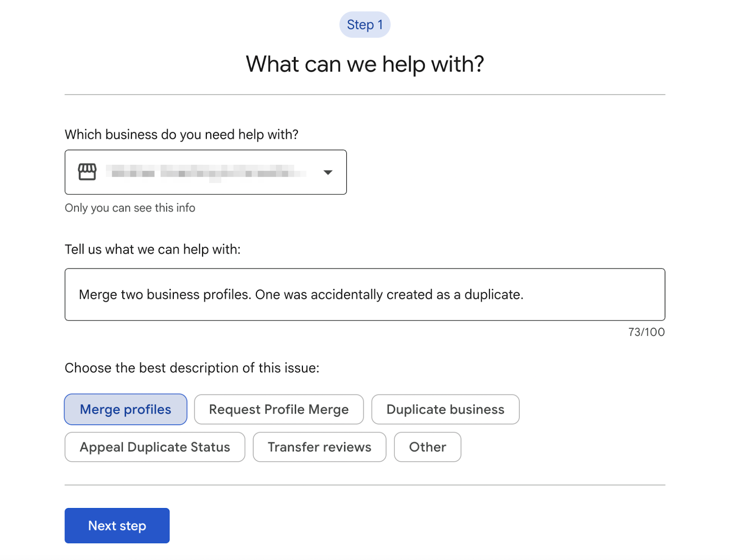The image size is (730, 560).
Task: Click the storefront icon in the business selector
Action: [x=87, y=172]
